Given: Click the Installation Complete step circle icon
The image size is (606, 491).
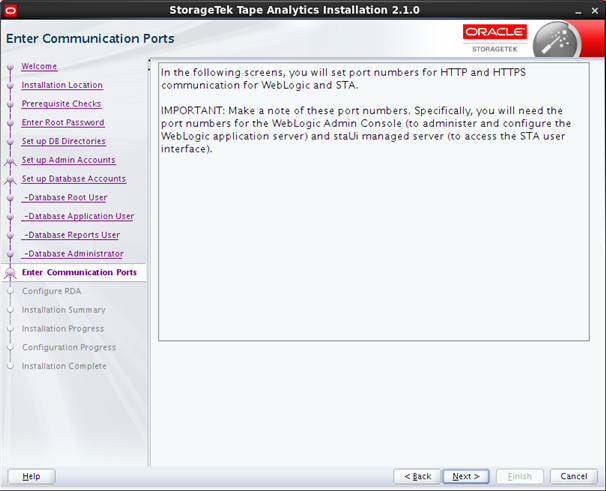Looking at the screenshot, I should coord(10,366).
